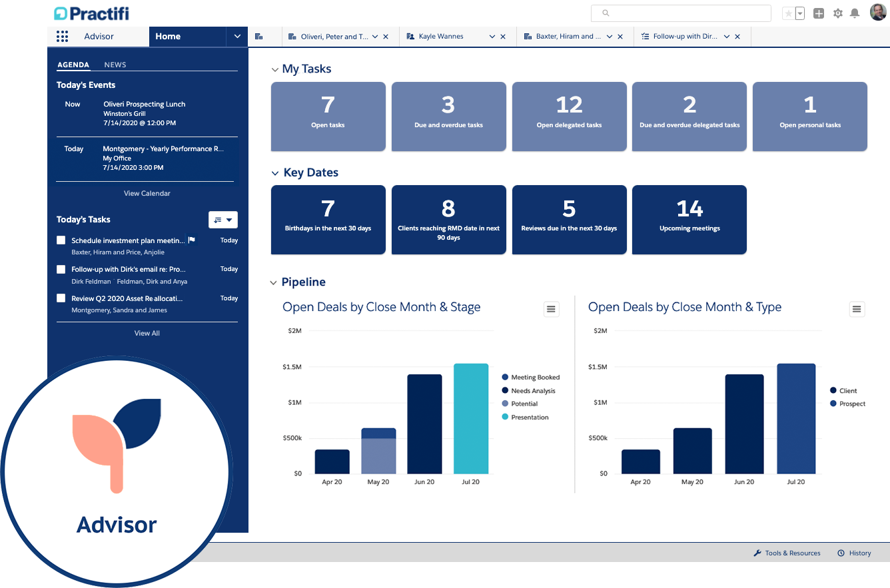
Task: Open the Home tab dropdown arrow
Action: 237,37
